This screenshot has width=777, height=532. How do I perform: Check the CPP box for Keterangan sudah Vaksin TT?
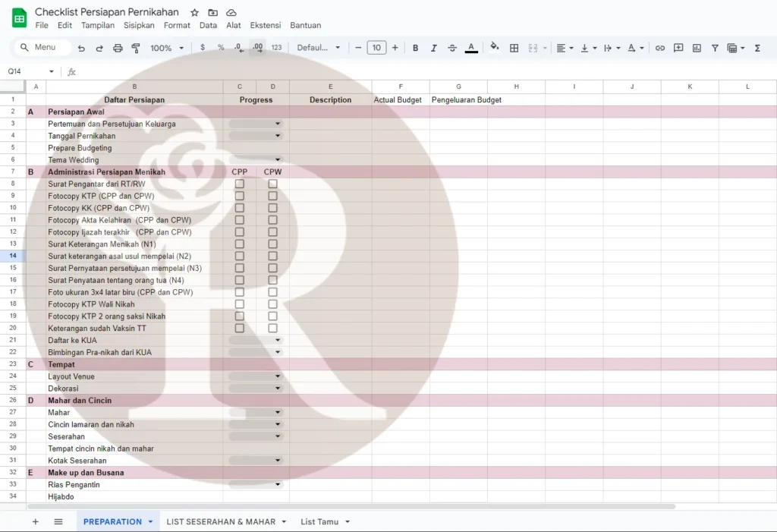click(240, 328)
